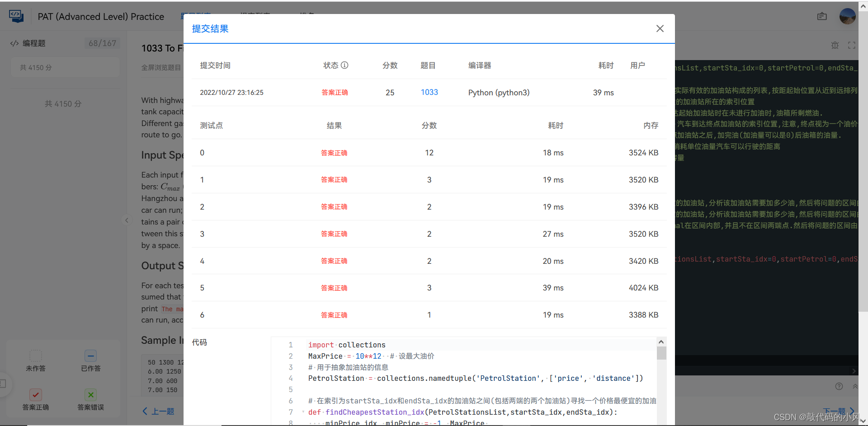868x426 pixels.
Task: Expand the panel with the double-chevron icon
Action: 855,386
